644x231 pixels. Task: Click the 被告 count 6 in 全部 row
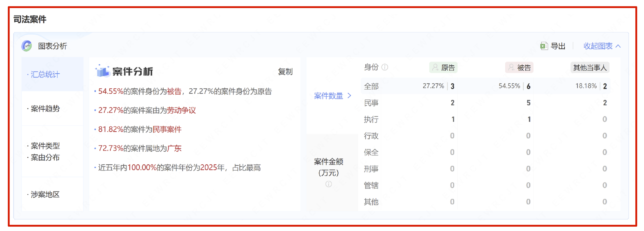(x=529, y=86)
